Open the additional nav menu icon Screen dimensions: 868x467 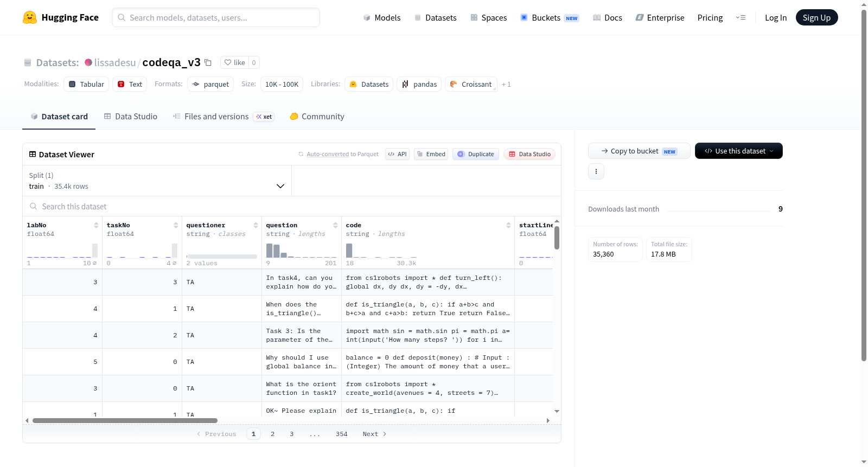click(741, 17)
